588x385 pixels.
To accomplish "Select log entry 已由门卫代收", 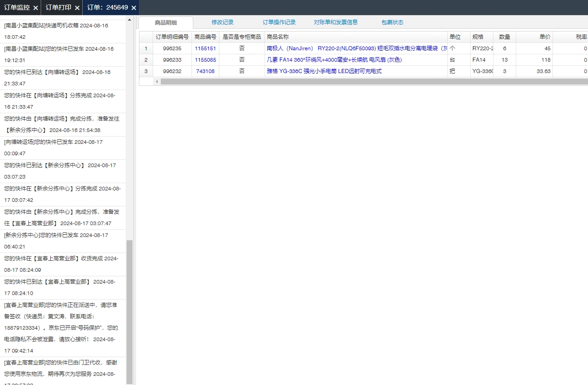I will [62, 371].
